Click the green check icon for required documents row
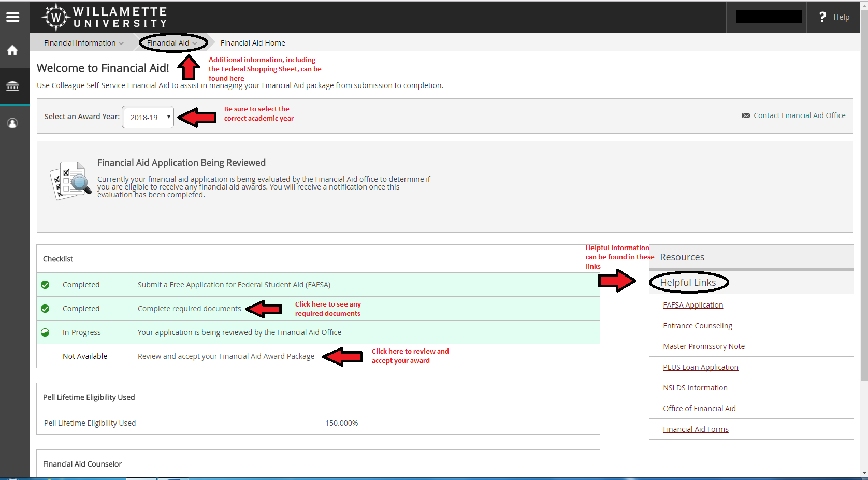 click(45, 309)
